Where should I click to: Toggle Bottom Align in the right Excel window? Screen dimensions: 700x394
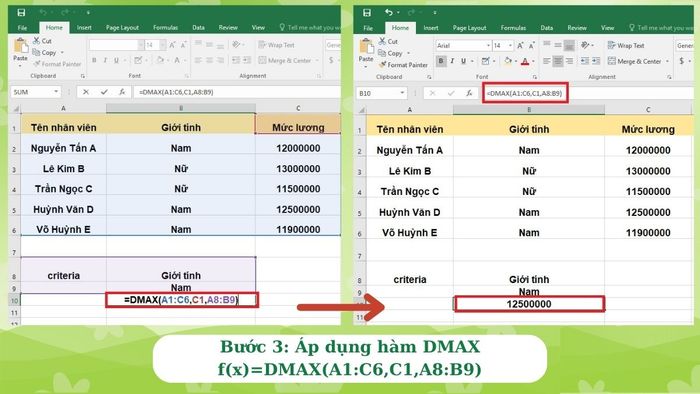[569, 45]
